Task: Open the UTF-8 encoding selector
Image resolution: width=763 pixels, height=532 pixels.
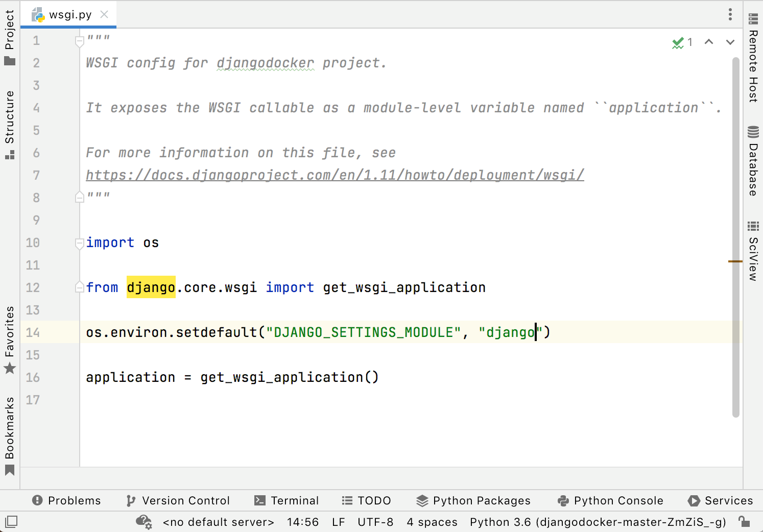Action: 375,522
